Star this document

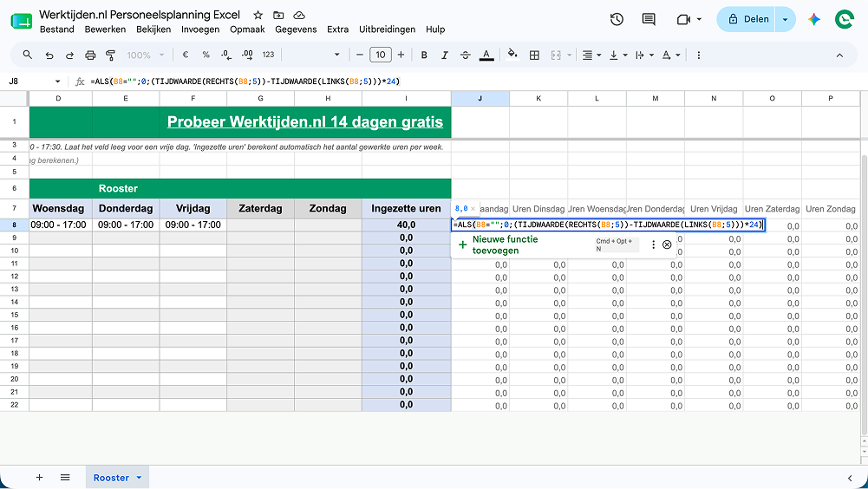click(x=258, y=15)
